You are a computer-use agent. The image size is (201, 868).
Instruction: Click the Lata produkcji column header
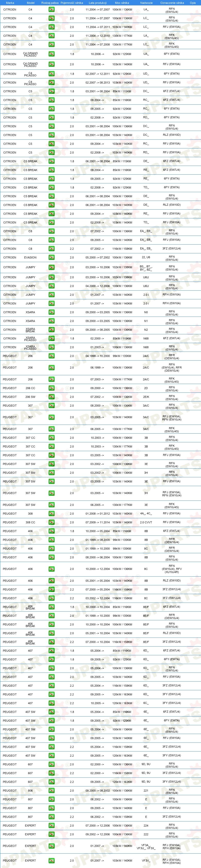(x=98, y=3)
